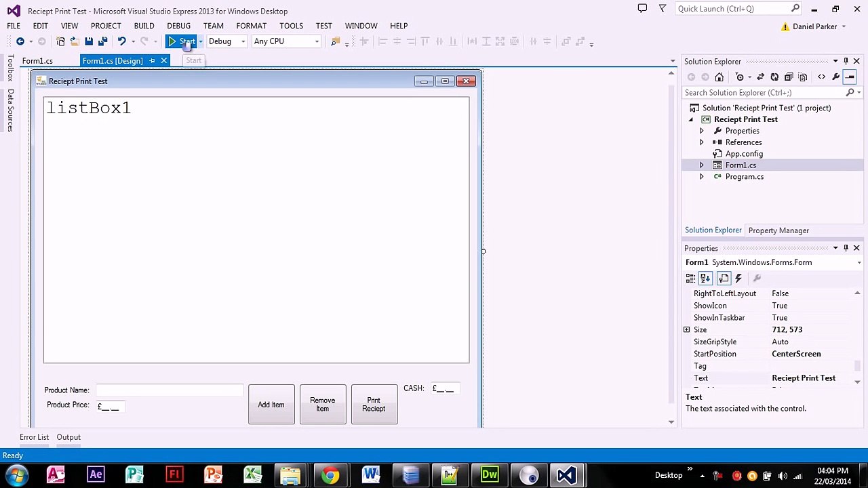This screenshot has width=868, height=488.
Task: Click the Print Reciept button on the form
Action: 374,405
